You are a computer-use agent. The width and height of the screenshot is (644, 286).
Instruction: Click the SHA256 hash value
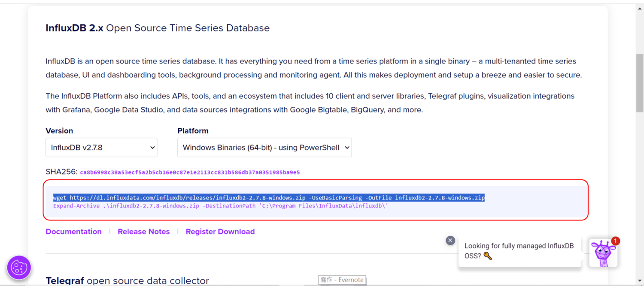point(190,172)
